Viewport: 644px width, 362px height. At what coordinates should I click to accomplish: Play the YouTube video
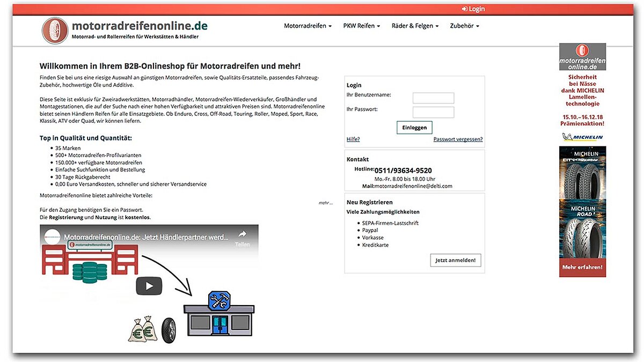pyautogui.click(x=149, y=286)
